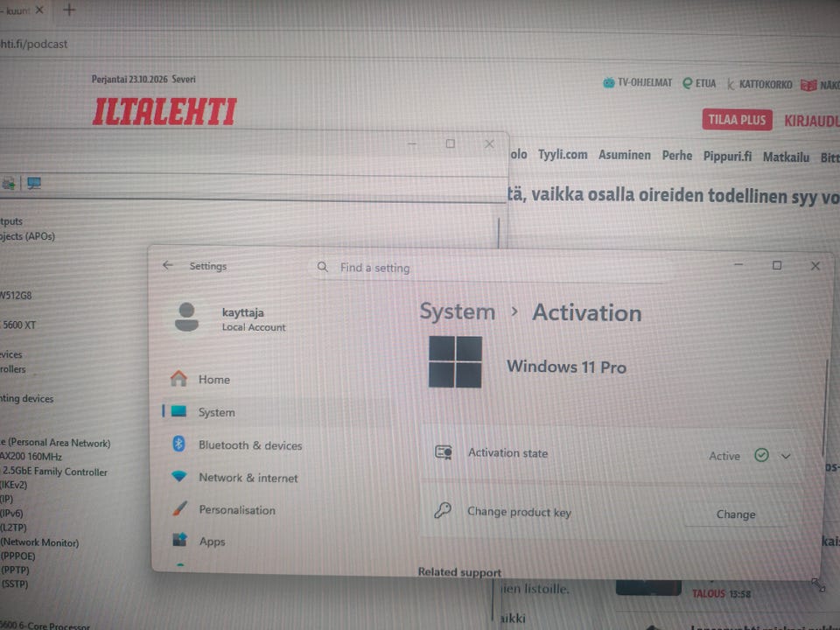Screen dimensions: 840x630
Task: Click the Iltalehti logo in browser
Action: pyautogui.click(x=164, y=111)
